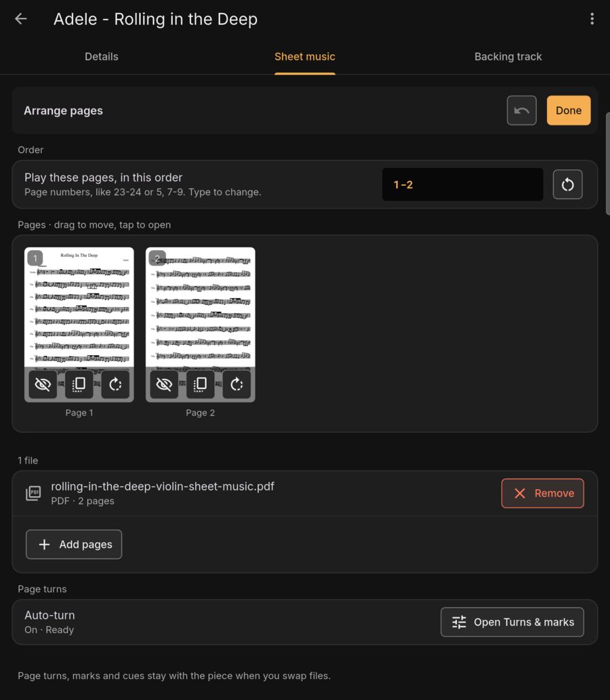Click the 'On · Ready' status text
This screenshot has width=610, height=700.
(49, 630)
